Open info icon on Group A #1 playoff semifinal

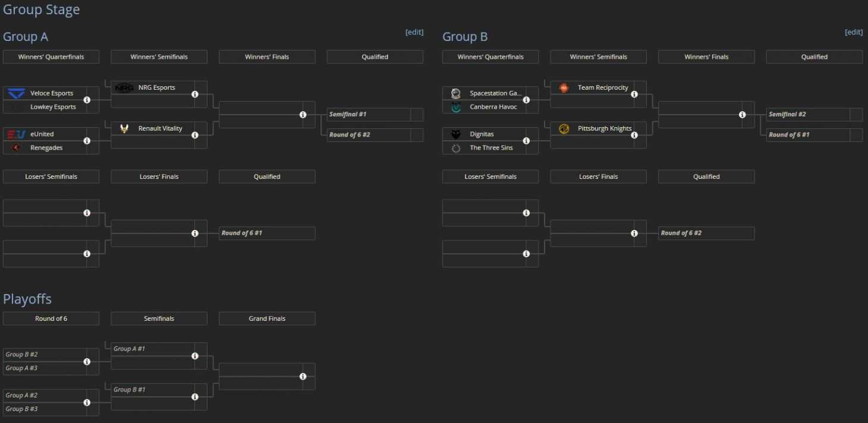[x=194, y=356]
